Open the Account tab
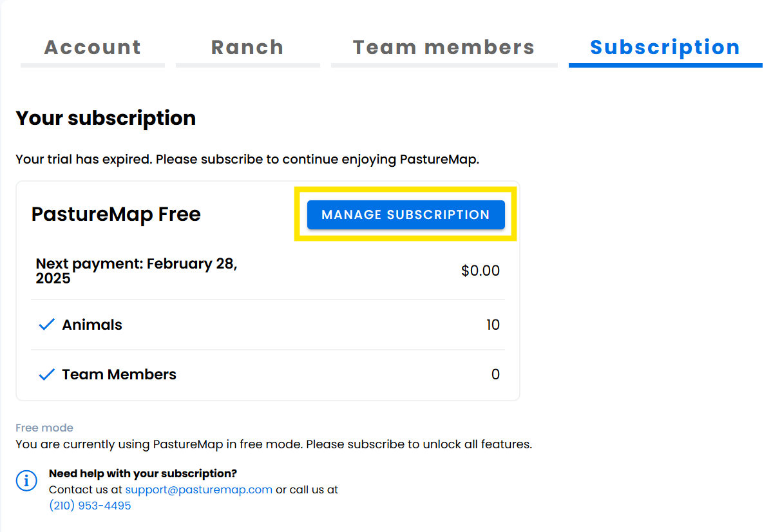 click(93, 48)
